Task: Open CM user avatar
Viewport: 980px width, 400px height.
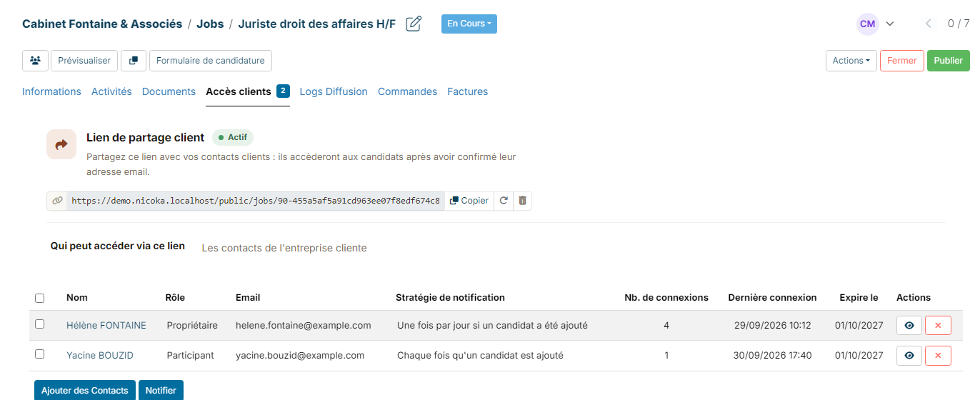Action: tap(867, 24)
